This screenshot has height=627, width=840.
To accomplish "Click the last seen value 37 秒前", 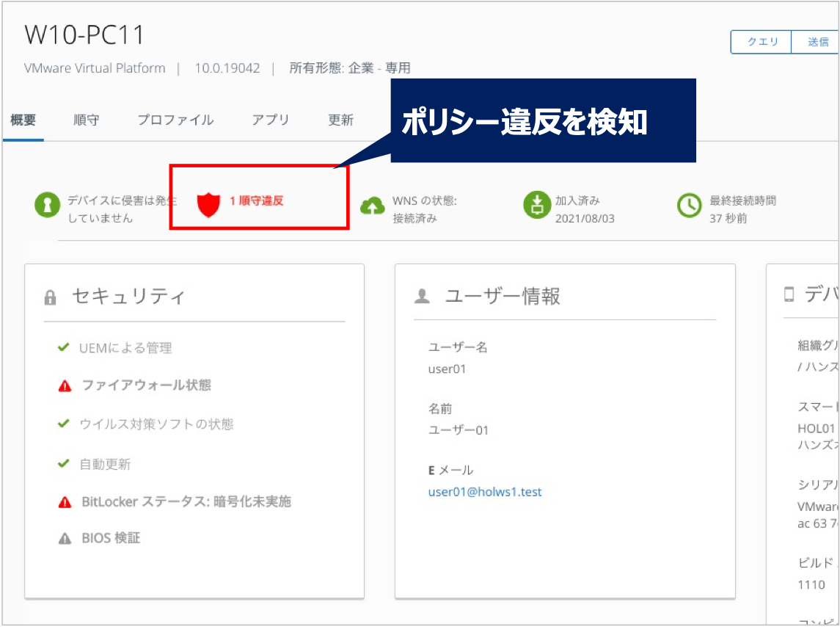I will click(x=728, y=218).
